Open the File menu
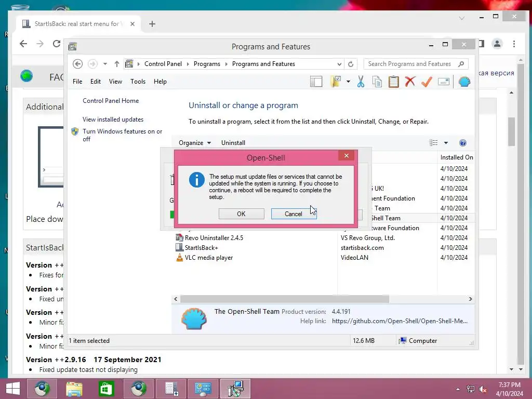This screenshot has height=399, width=532. click(x=77, y=82)
